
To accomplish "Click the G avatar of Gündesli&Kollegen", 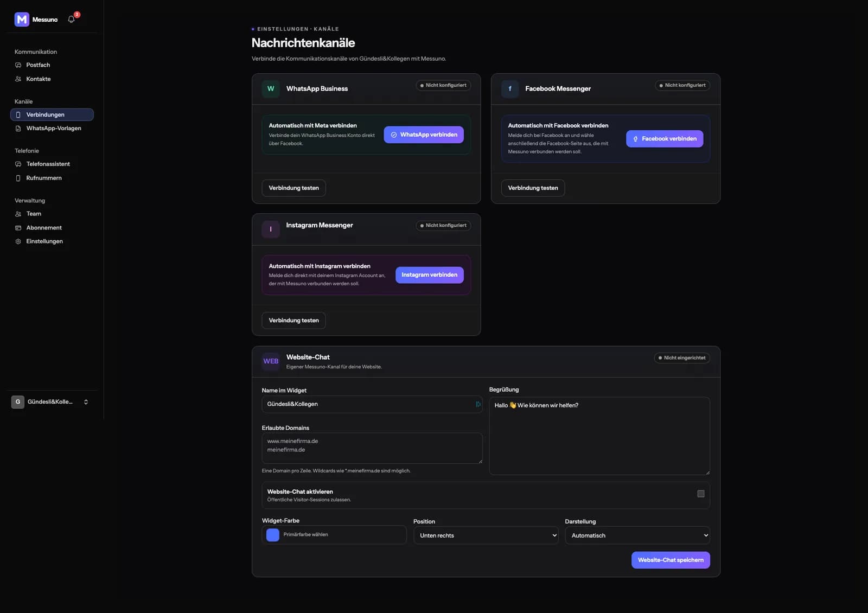I will click(x=18, y=402).
